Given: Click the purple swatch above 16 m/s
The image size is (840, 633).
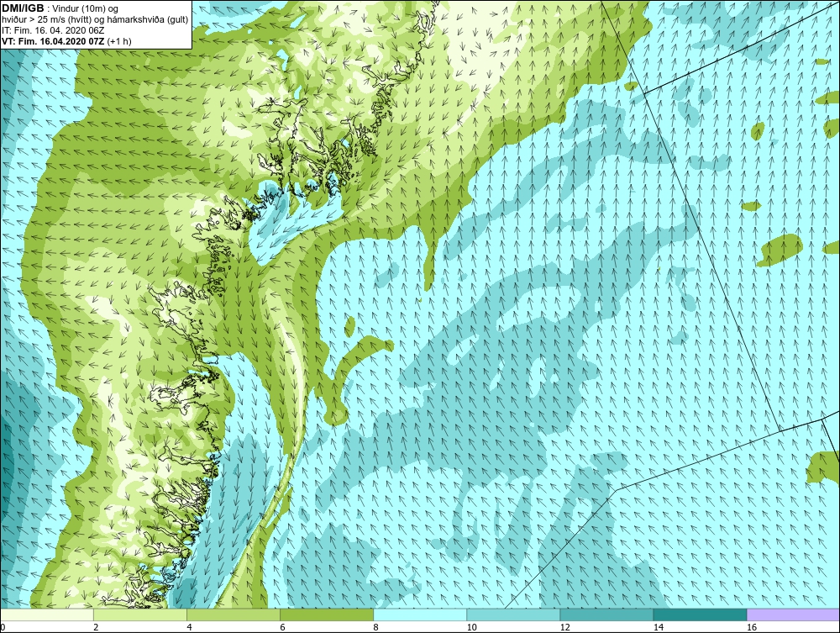Looking at the screenshot, I should click(x=794, y=615).
